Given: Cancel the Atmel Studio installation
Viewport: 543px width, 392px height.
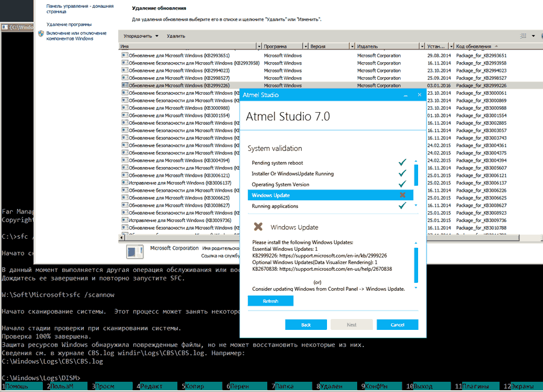Looking at the screenshot, I should [397, 324].
